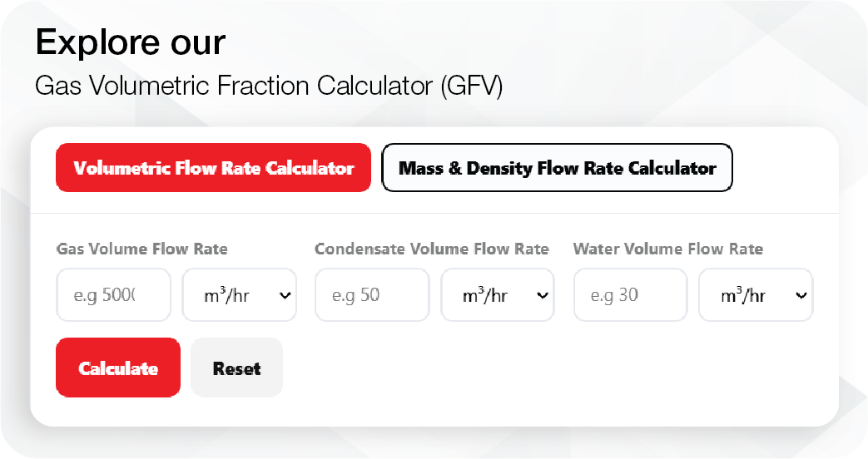The width and height of the screenshot is (868, 459).
Task: Select Mass & Density Flow Rate Calculator tab
Action: (557, 168)
